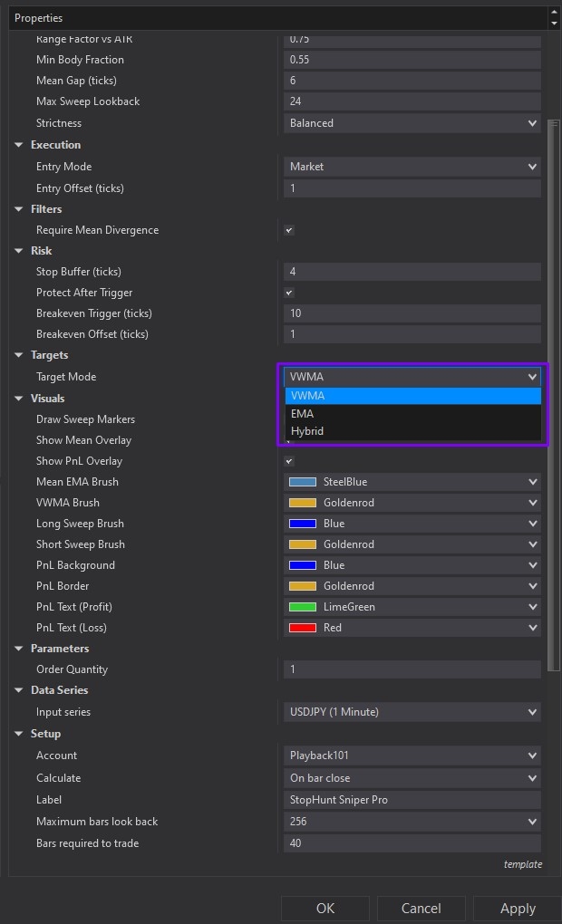Collapse the Targets section
This screenshot has width=562, height=924.
(x=20, y=355)
